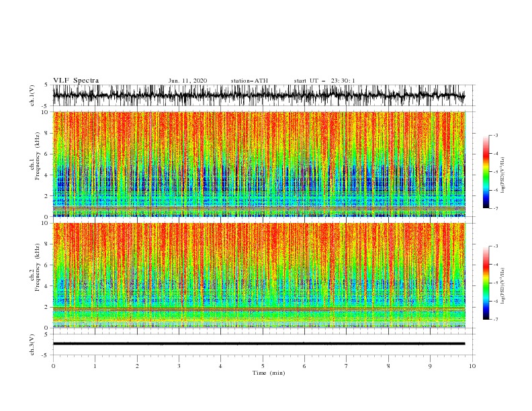
Task: Select the "ch.1 Frequency (kHz)" axis label
Action: pyautogui.click(x=35, y=156)
